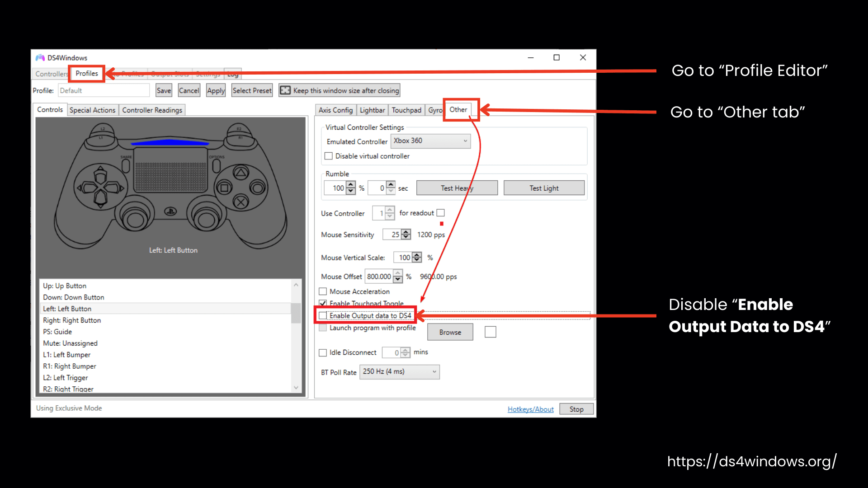Open the Emulated Controller Xbox 360 dropdown
The height and width of the screenshot is (488, 868).
(430, 141)
